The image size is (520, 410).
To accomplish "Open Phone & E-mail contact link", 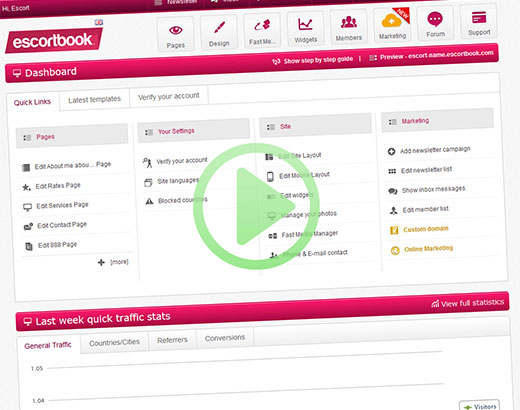I will click(x=314, y=254).
